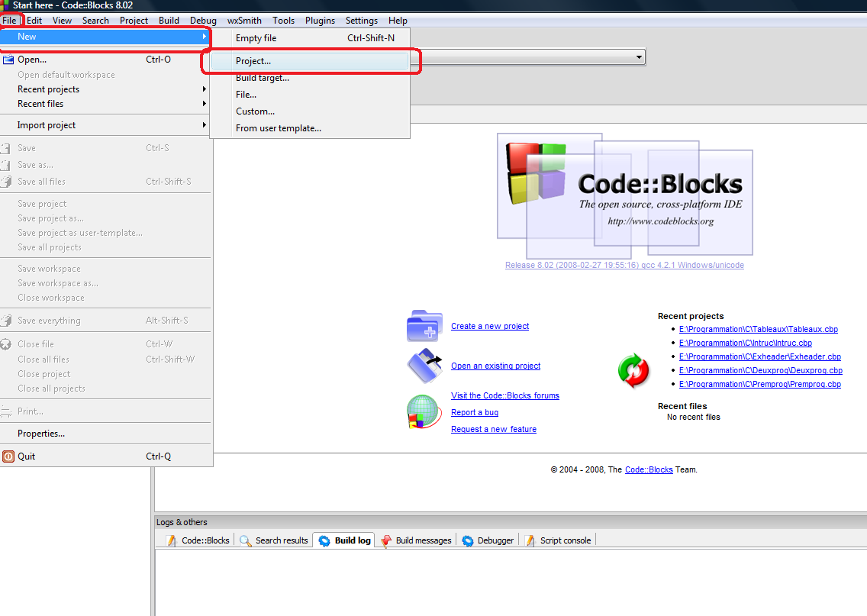The width and height of the screenshot is (867, 616).
Task: Open recent project Premprog.cbp
Action: click(x=759, y=384)
